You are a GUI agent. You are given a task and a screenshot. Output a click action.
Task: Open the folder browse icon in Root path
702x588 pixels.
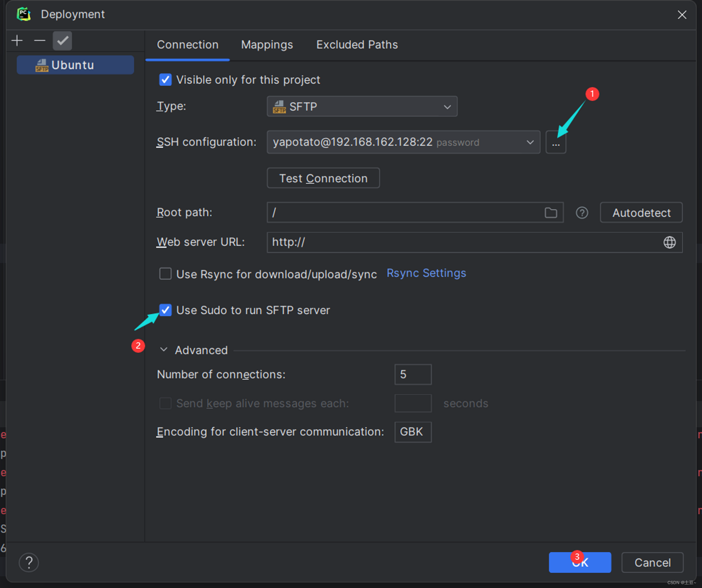(x=551, y=213)
